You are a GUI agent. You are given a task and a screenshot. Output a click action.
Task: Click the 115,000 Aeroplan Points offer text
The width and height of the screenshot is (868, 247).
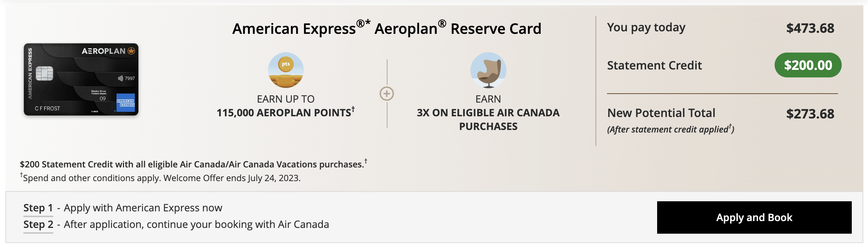point(285,113)
